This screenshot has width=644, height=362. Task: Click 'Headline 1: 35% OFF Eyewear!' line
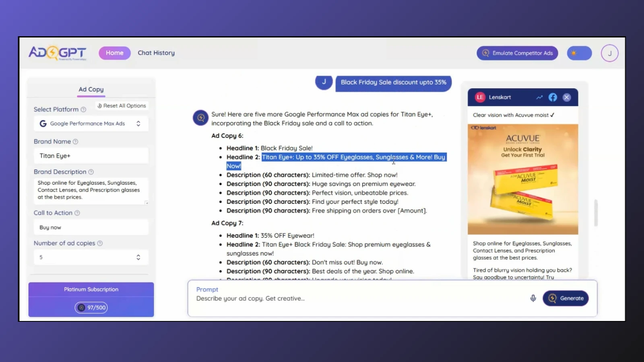point(270,236)
